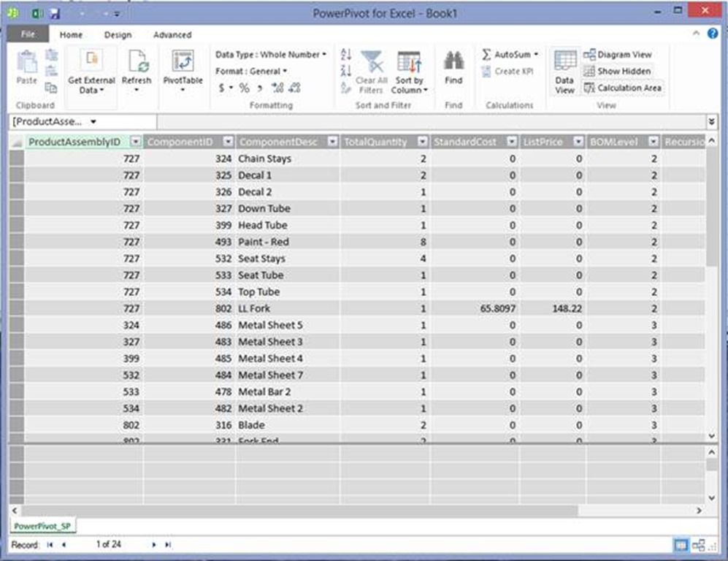This screenshot has height=561, width=728.
Task: Open StandardCost column filter dropdown
Action: point(512,142)
